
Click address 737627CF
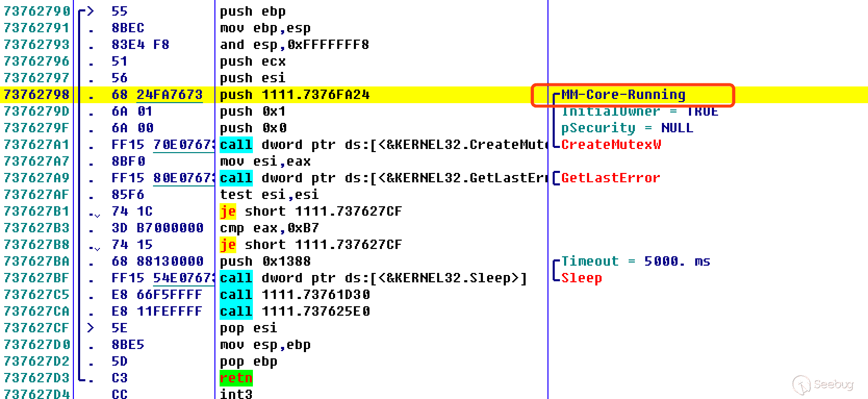[37, 328]
